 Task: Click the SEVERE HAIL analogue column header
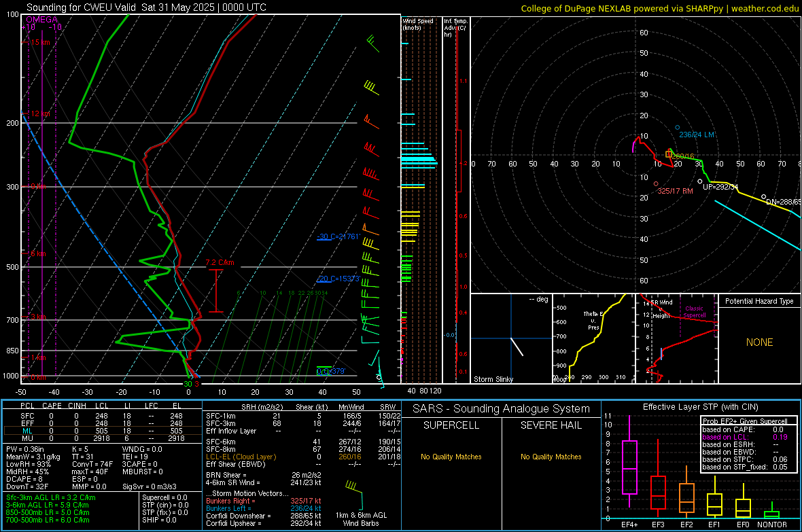(551, 425)
